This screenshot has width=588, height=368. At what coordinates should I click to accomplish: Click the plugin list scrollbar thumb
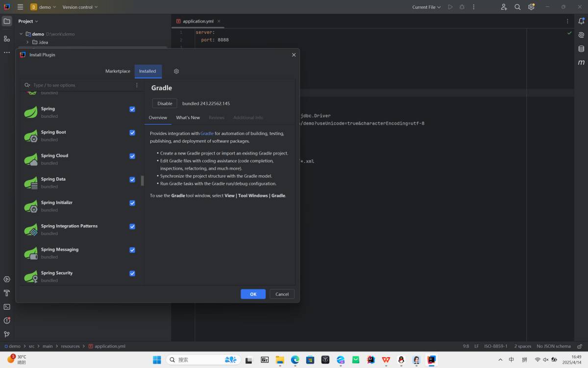pos(143,181)
